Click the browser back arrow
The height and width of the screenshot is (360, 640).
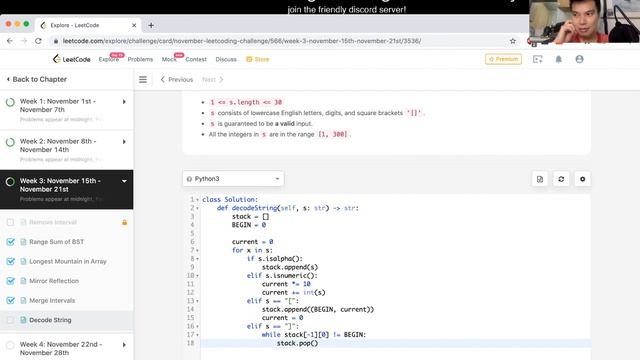(x=10, y=41)
